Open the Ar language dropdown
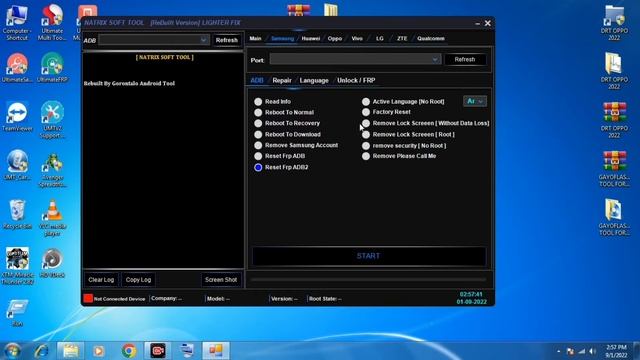The height and width of the screenshot is (360, 640). 475,101
